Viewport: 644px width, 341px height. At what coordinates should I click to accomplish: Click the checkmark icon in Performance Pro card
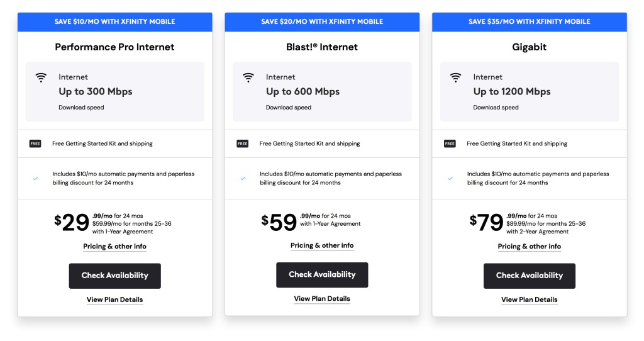(x=36, y=178)
